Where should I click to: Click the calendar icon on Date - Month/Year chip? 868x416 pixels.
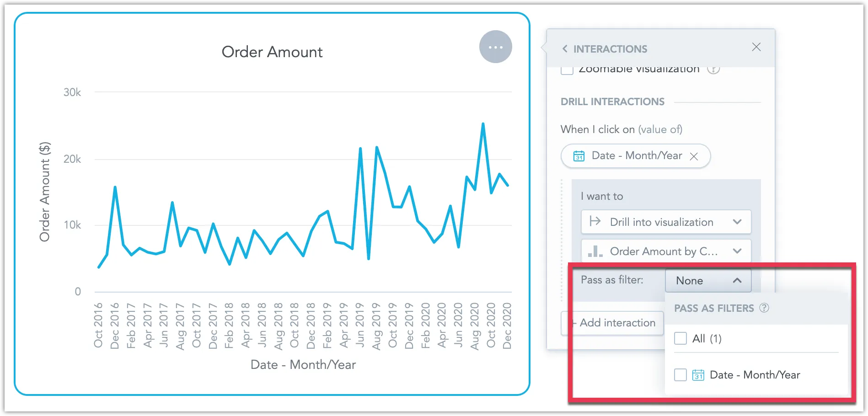click(579, 156)
